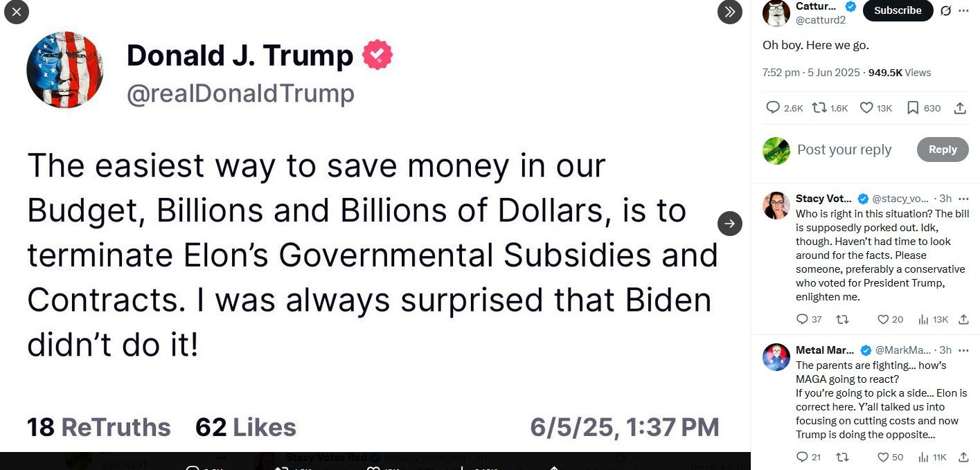Click the 'Post your reply' field
Viewport: 980px width, 470px height.
[844, 150]
